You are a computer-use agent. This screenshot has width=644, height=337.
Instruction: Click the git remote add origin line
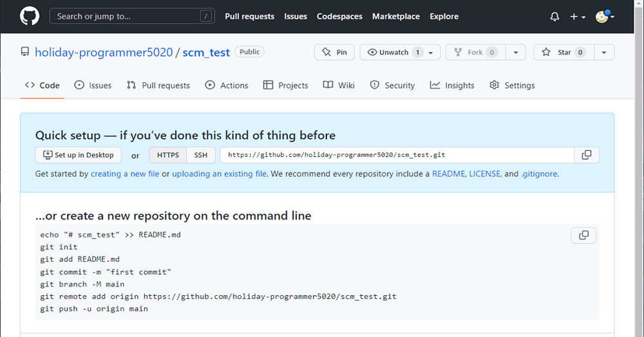[x=218, y=296]
